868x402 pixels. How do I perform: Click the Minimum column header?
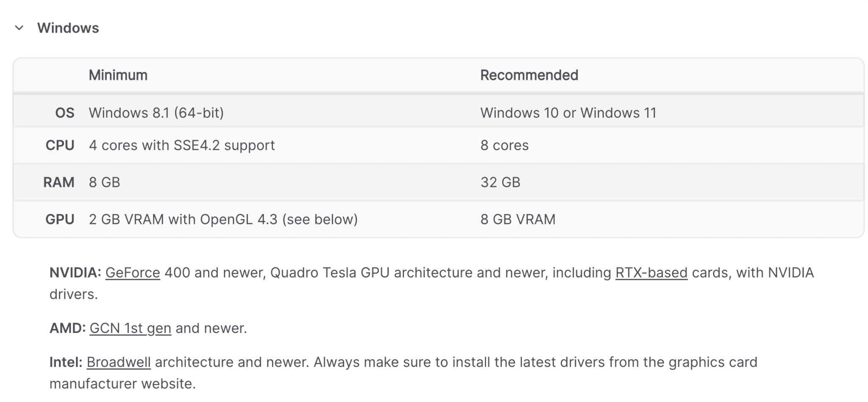tap(118, 75)
